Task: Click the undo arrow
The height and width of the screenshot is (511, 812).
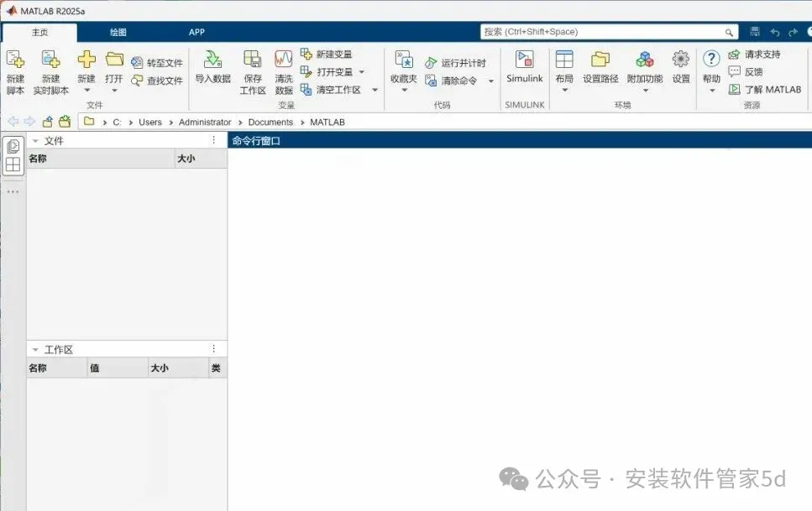Action: pyautogui.click(x=775, y=32)
